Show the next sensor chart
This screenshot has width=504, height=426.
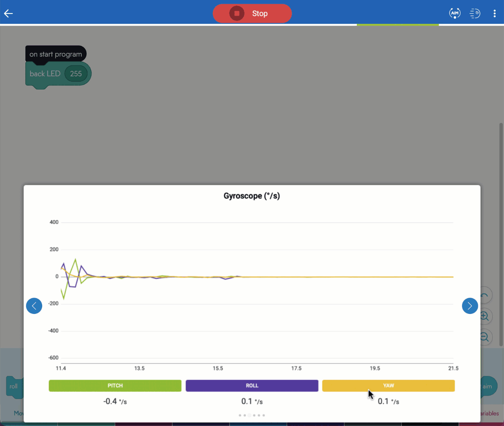470,306
